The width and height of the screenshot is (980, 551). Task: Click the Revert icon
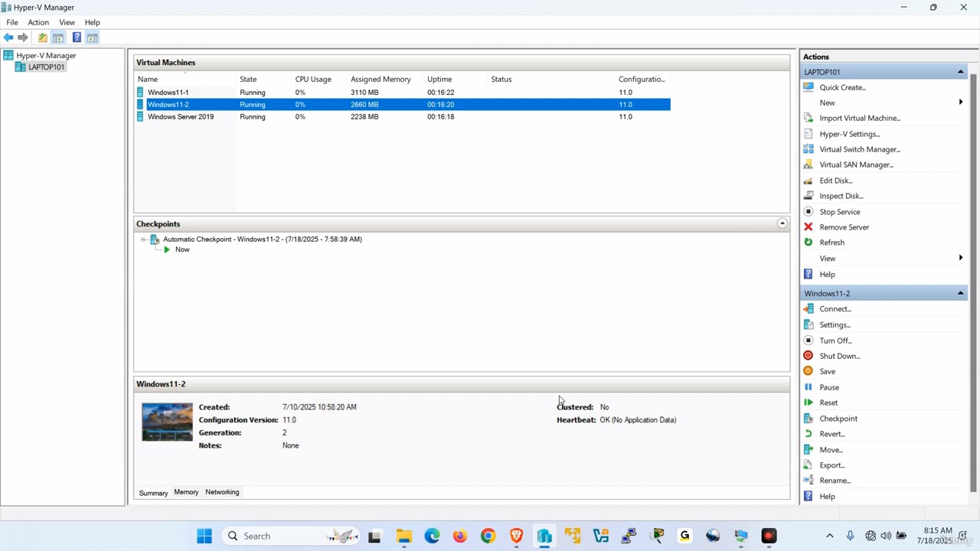pos(808,434)
